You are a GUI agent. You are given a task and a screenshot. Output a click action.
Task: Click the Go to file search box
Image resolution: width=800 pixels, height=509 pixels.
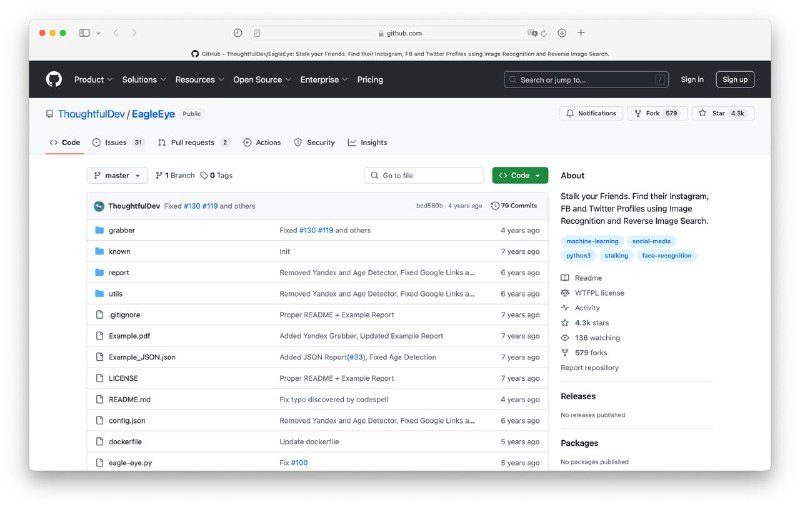pyautogui.click(x=424, y=175)
